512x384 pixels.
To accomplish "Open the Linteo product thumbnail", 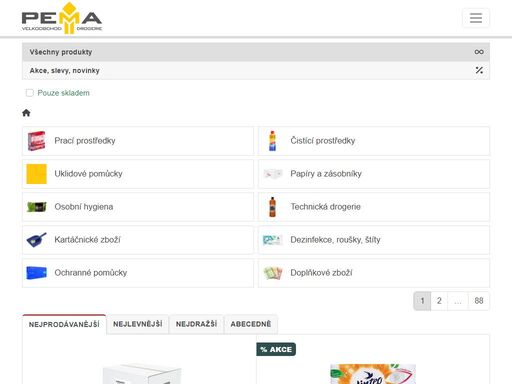I will point(373,374).
